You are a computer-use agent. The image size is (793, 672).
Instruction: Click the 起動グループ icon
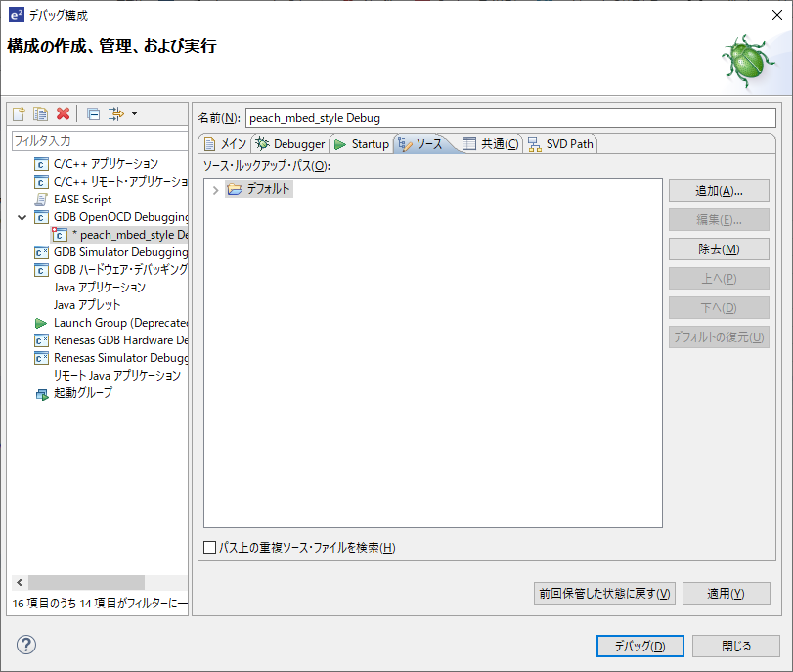pos(41,394)
